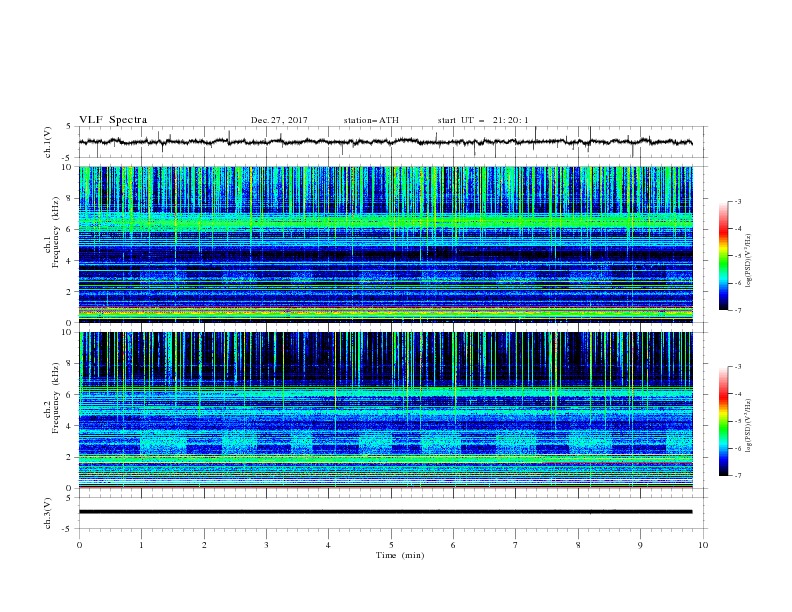Click the "VLF Spectra" plot title
The image size is (792, 612).
[113, 120]
